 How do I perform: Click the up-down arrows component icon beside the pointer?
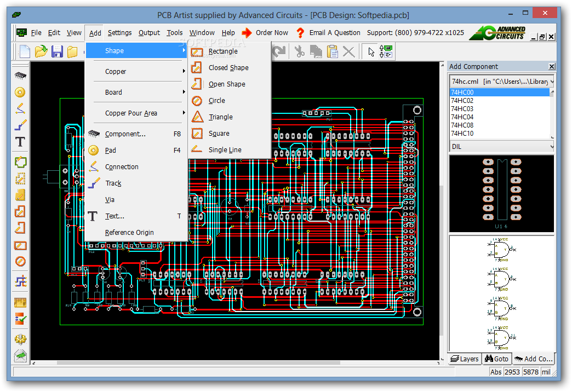point(386,51)
